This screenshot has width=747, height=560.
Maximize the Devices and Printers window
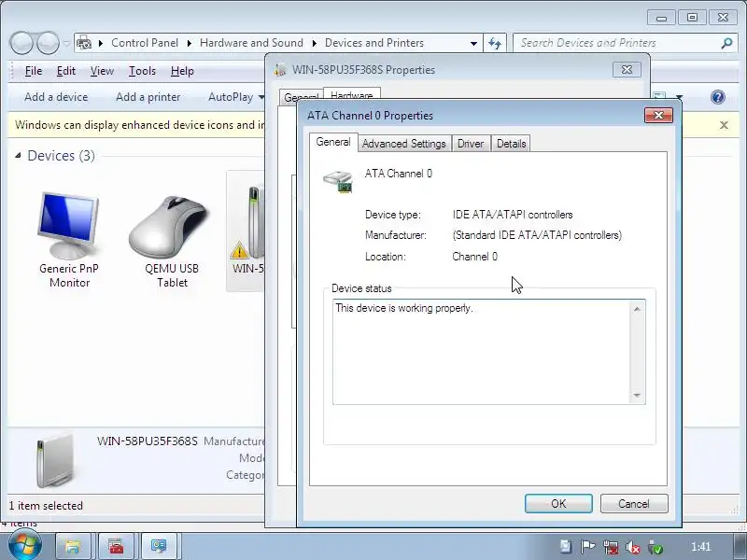coord(692,18)
